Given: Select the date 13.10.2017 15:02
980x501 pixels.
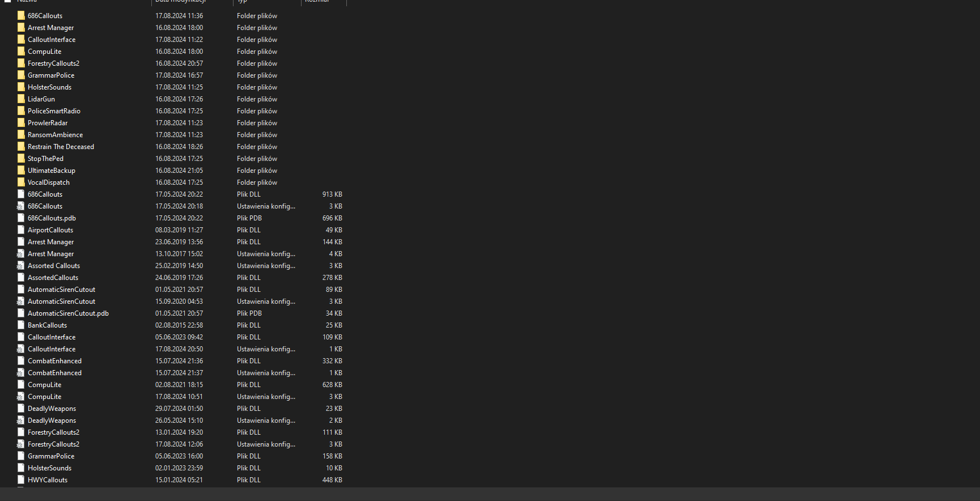Looking at the screenshot, I should click(179, 254).
